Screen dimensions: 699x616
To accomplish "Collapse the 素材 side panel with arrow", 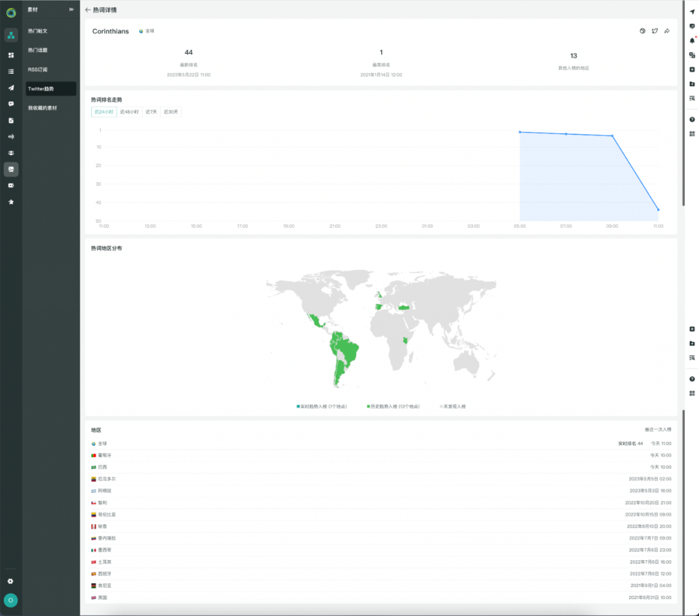I will coord(71,9).
